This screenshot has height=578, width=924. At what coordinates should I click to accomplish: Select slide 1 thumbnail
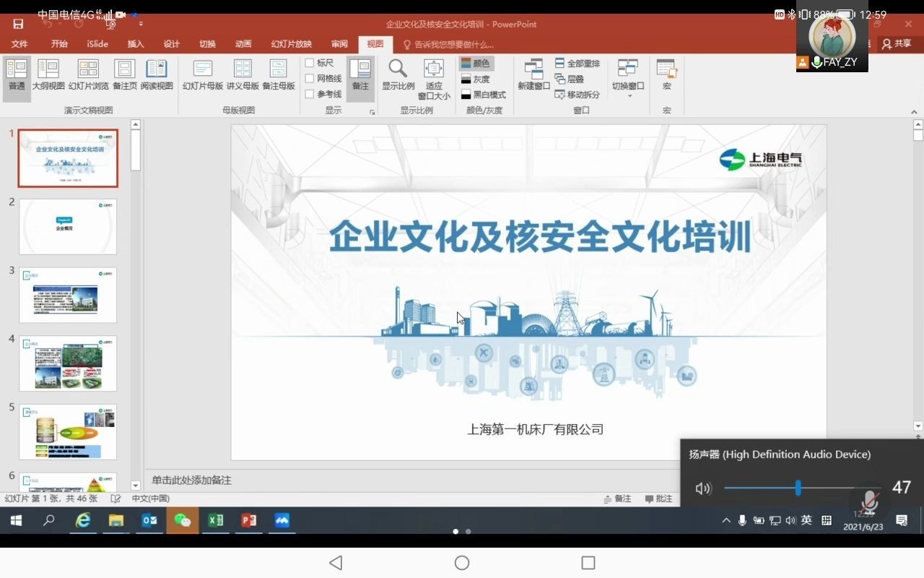[x=68, y=158]
